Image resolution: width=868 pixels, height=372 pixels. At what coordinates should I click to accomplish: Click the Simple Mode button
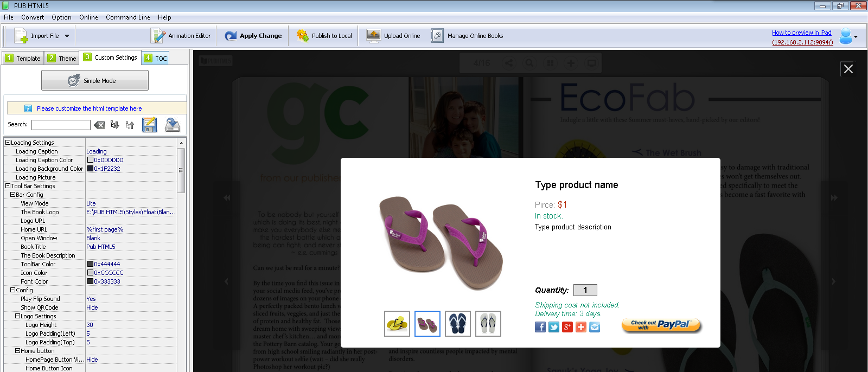[95, 81]
